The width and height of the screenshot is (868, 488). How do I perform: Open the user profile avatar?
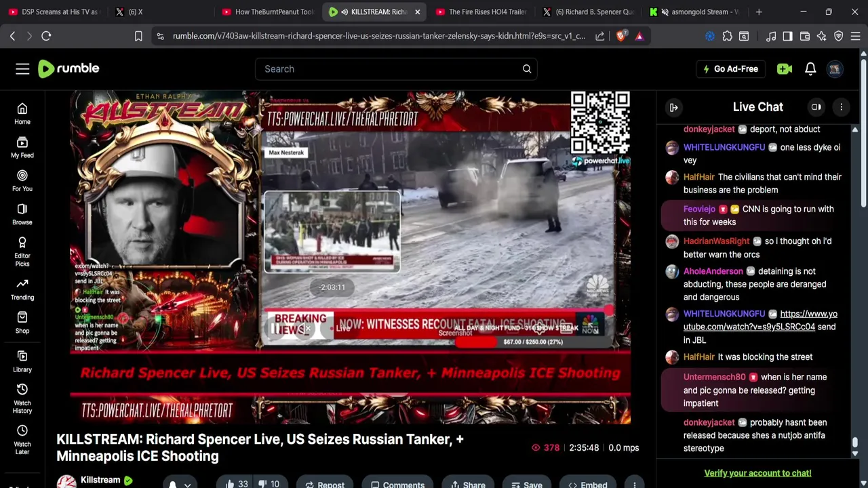point(835,68)
